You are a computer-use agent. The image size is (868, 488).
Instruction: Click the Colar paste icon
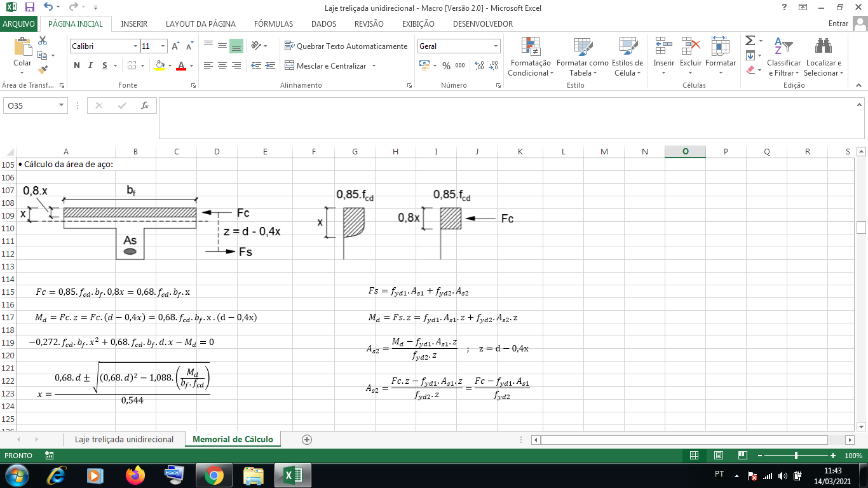pyautogui.click(x=22, y=48)
